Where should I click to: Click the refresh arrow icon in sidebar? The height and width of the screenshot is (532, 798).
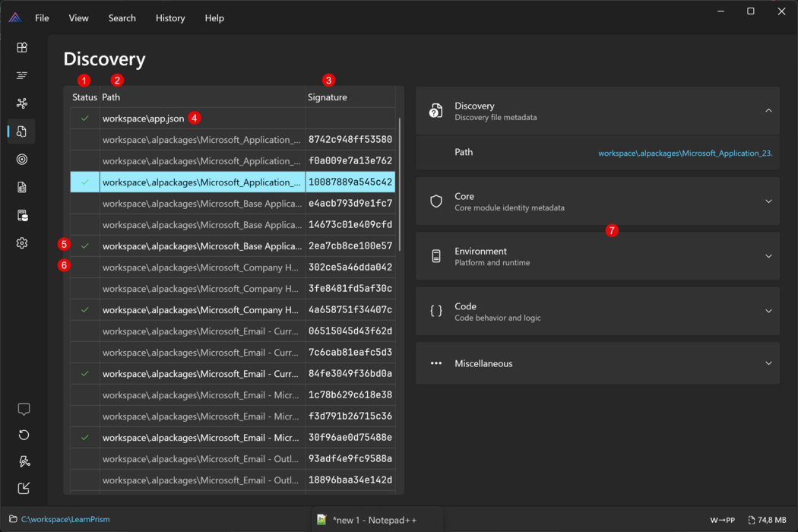24,435
